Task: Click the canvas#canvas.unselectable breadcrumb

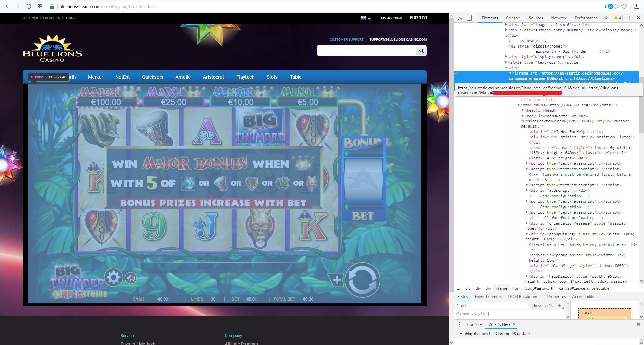Action: (x=584, y=288)
